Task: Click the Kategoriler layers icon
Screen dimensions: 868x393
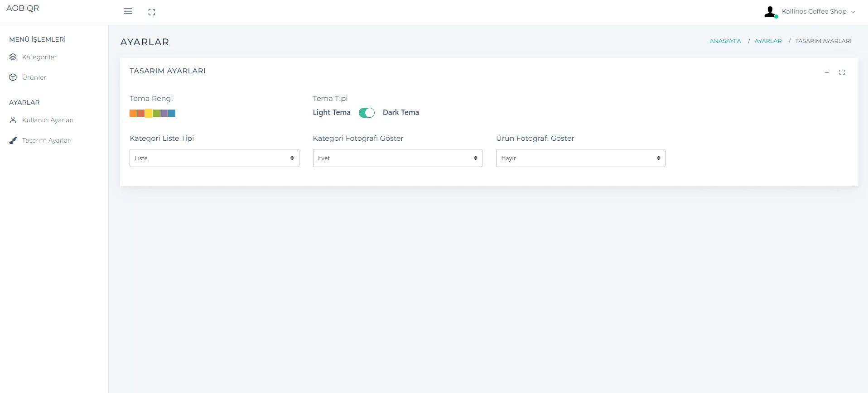Action: pyautogui.click(x=13, y=57)
